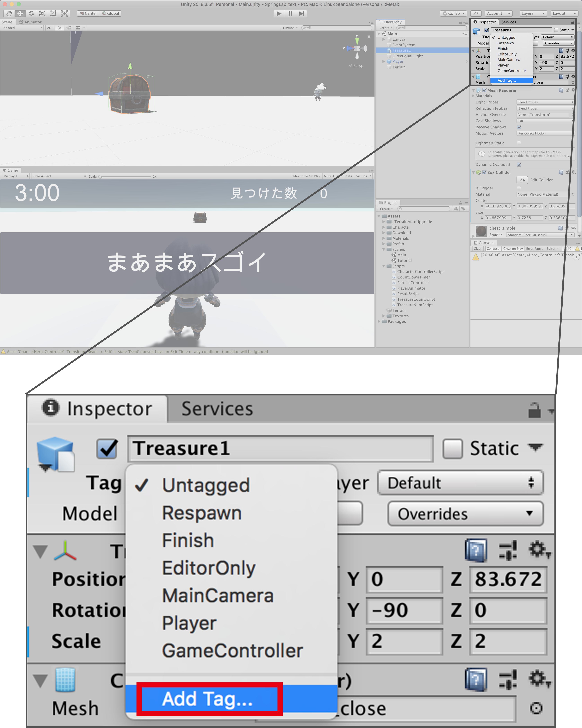The width and height of the screenshot is (582, 728).
Task: Uncheck the Receive Shadows checkbox
Action: [519, 127]
